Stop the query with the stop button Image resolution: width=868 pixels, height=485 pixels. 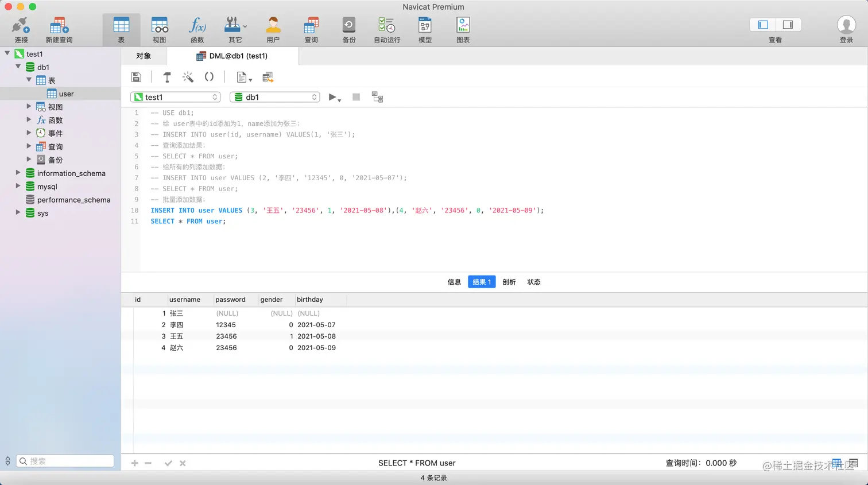pyautogui.click(x=356, y=97)
